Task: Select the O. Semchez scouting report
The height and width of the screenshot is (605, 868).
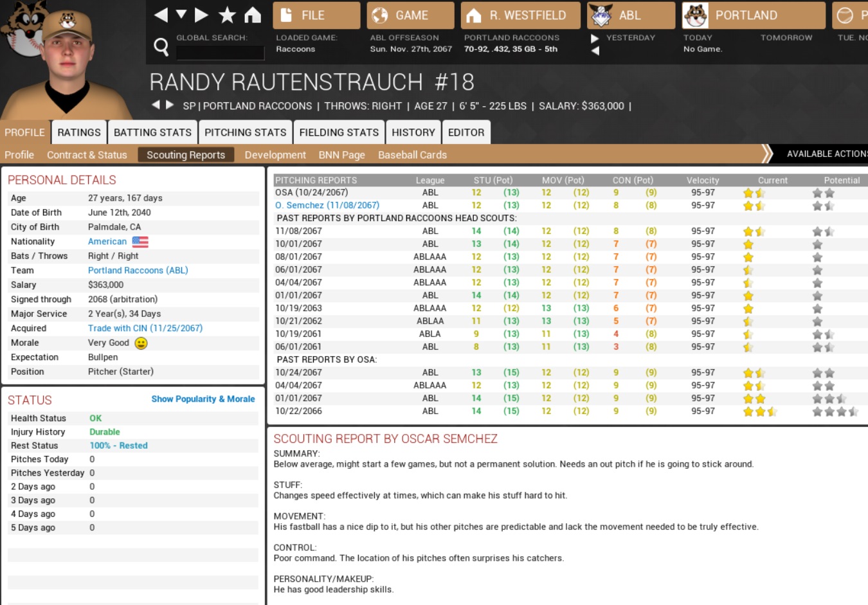Action: [x=327, y=206]
